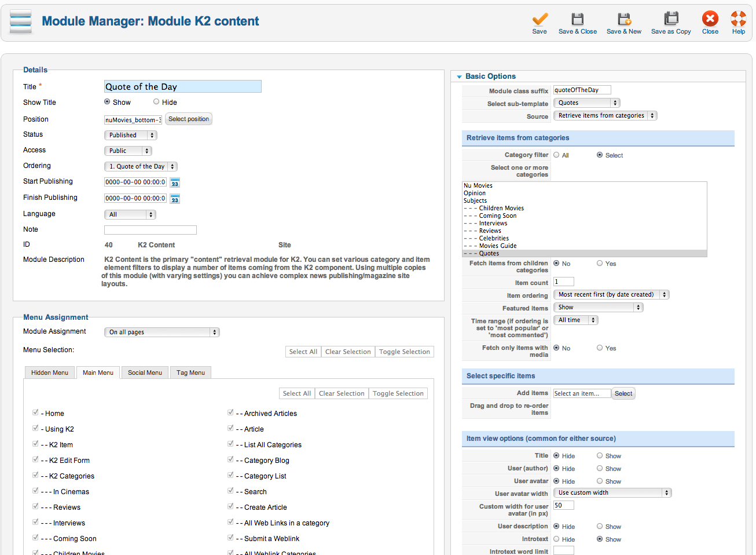Click the Save as Copy icon

(x=671, y=19)
